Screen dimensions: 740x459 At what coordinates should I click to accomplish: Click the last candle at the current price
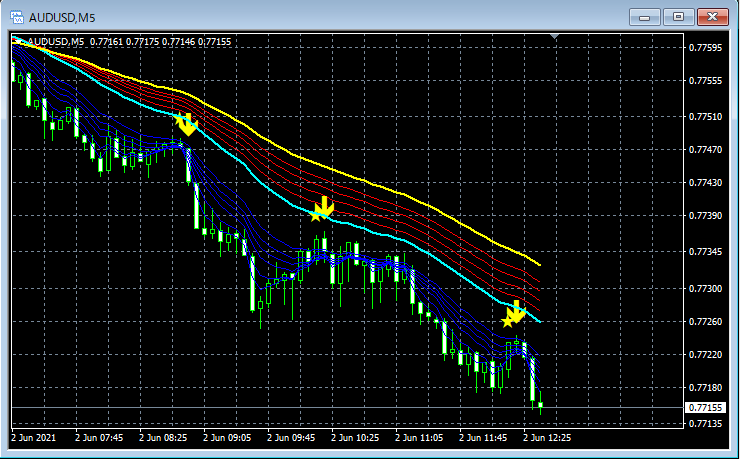(540, 404)
